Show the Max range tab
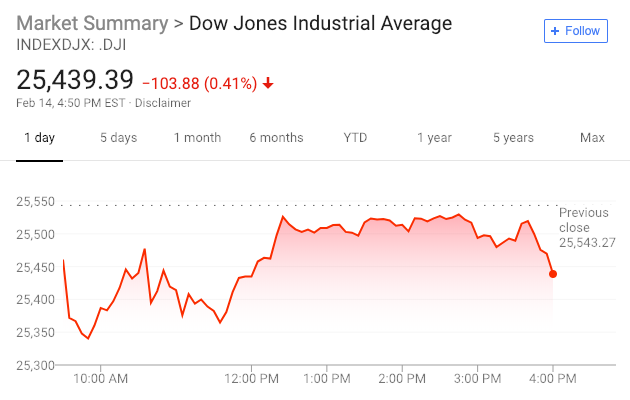 coord(592,138)
